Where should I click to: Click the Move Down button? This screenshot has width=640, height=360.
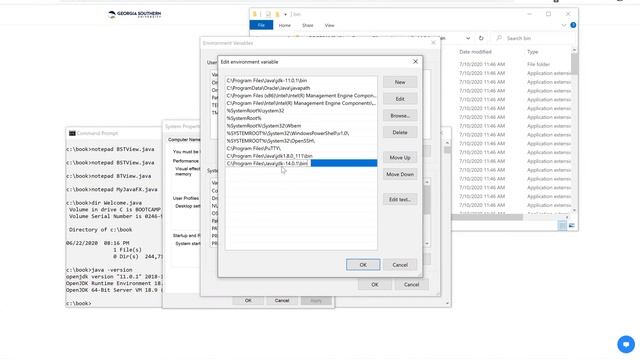400,174
